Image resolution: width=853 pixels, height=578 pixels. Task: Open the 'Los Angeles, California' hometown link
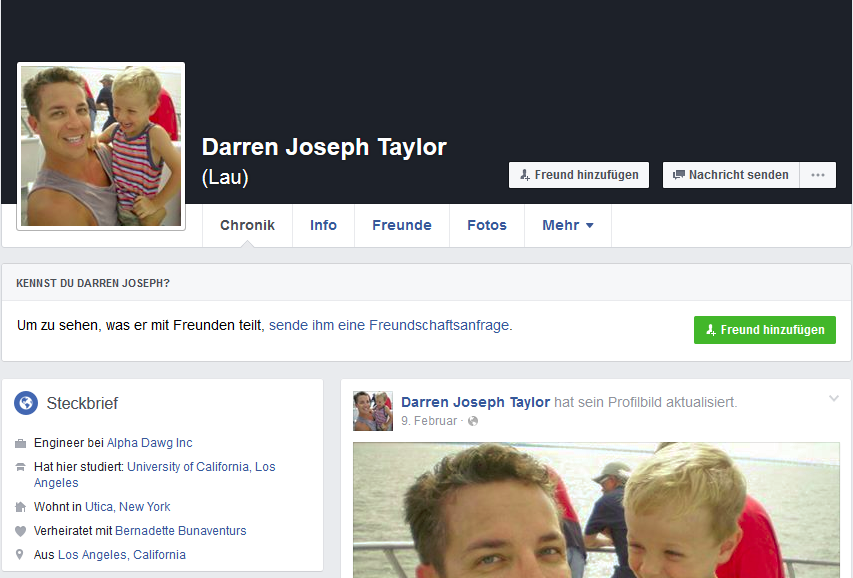122,555
